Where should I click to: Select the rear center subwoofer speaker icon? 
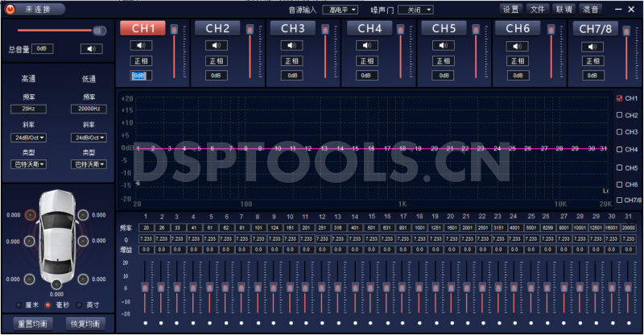56,274
